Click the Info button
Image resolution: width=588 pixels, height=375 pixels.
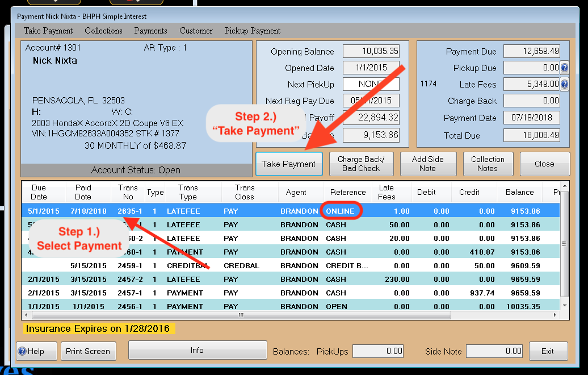pos(197,351)
